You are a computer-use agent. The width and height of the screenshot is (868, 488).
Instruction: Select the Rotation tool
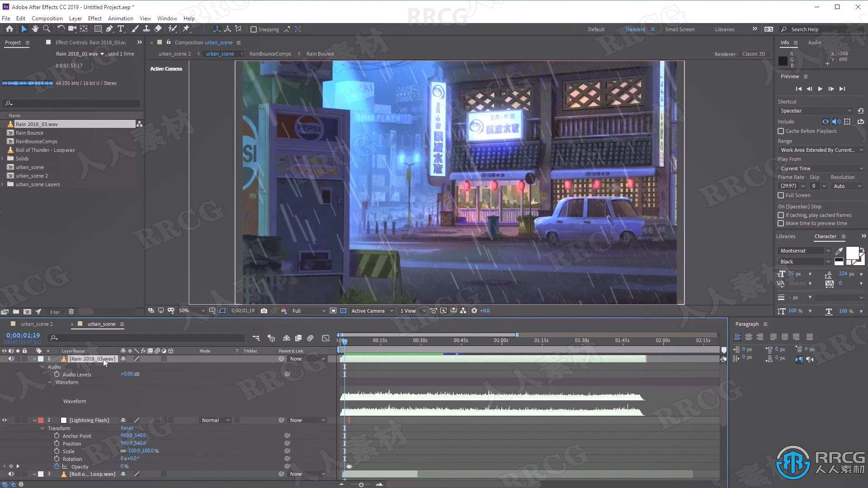click(61, 29)
